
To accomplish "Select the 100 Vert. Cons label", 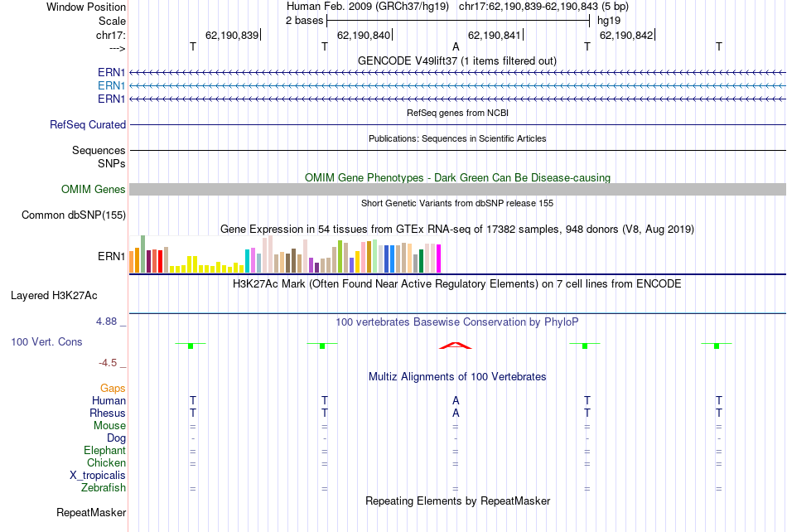I will pos(46,341).
